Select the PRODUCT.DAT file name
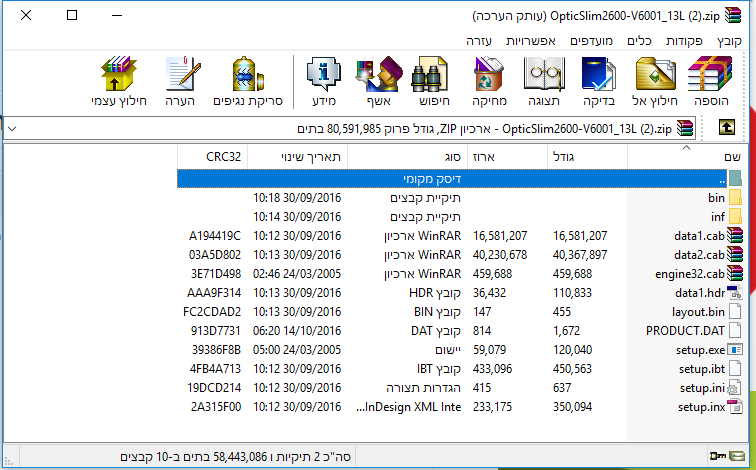756x470 pixels. click(x=685, y=331)
